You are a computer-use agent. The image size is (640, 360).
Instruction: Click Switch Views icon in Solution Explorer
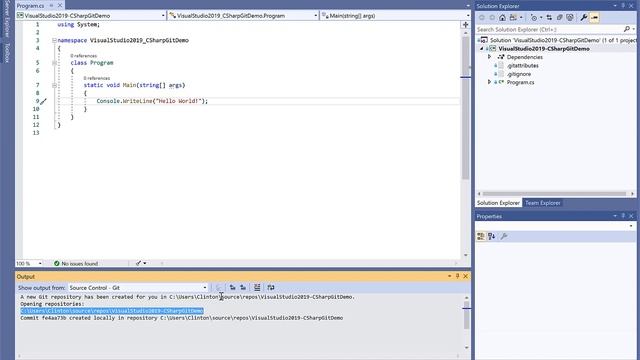pos(513,18)
